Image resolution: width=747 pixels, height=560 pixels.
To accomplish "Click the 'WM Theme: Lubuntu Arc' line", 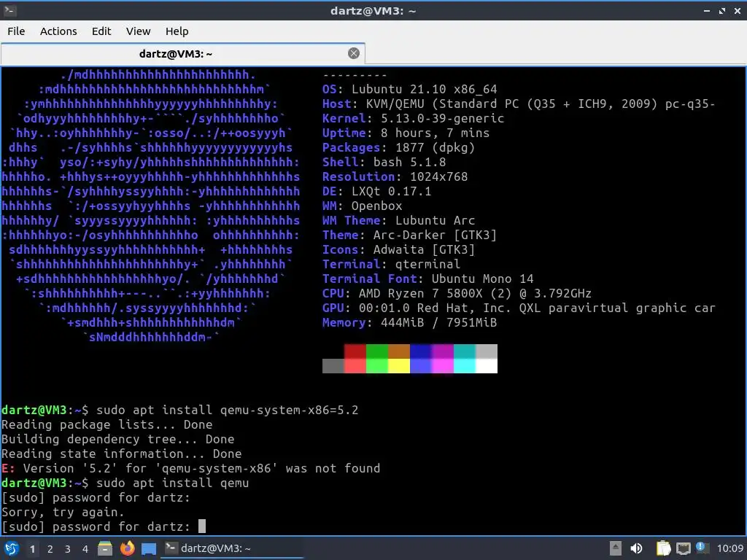I will [x=399, y=220].
